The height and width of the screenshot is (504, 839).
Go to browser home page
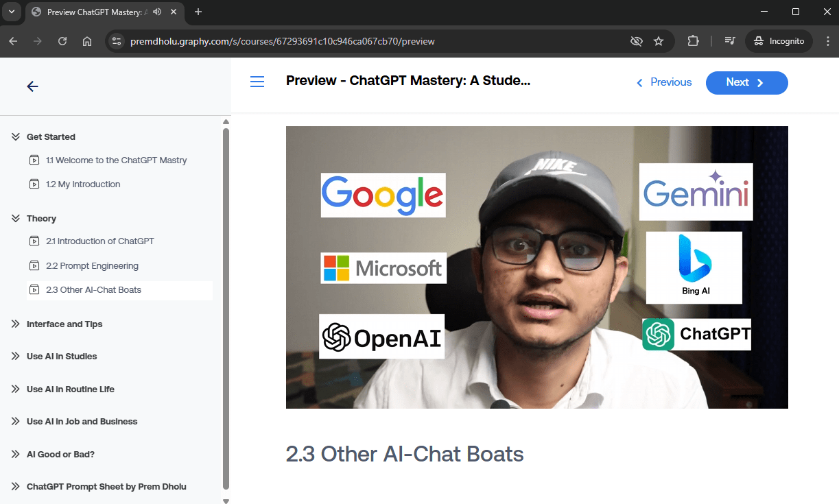coord(87,41)
